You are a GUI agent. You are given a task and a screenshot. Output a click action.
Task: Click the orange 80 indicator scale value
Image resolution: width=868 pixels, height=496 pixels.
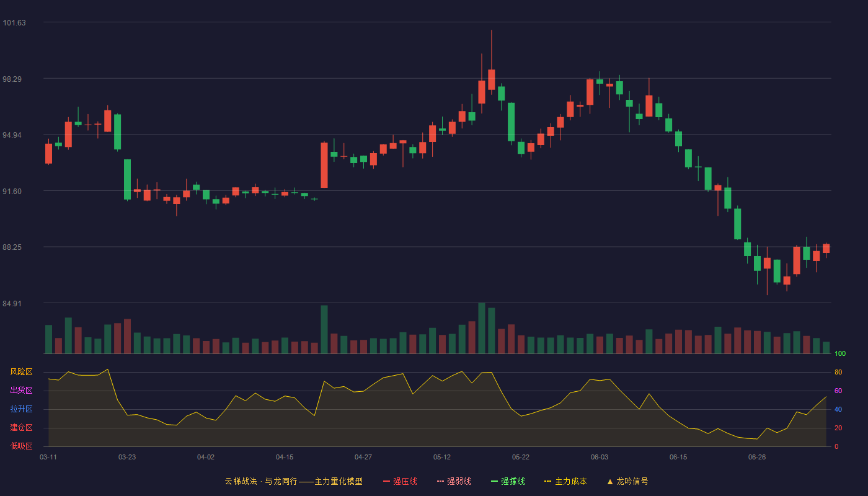pos(838,372)
